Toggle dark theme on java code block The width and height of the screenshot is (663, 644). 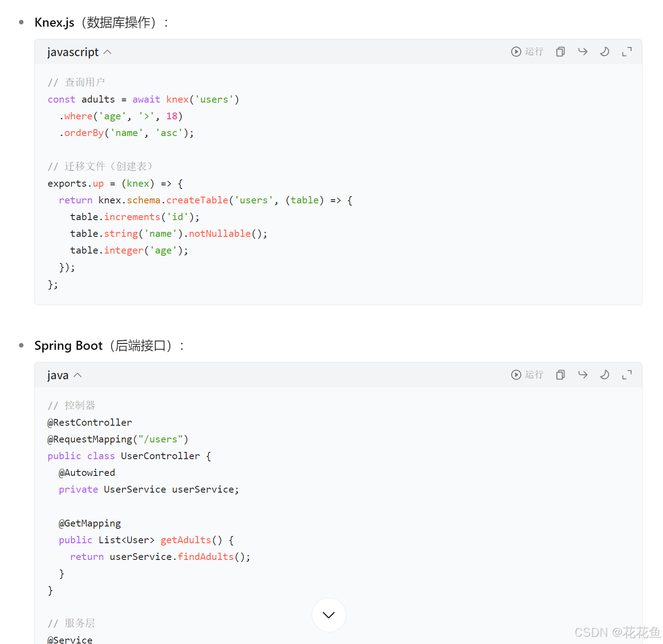click(x=605, y=375)
